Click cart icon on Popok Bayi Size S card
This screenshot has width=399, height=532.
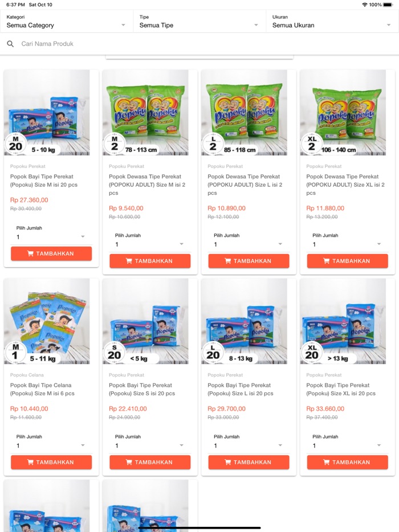point(129,462)
